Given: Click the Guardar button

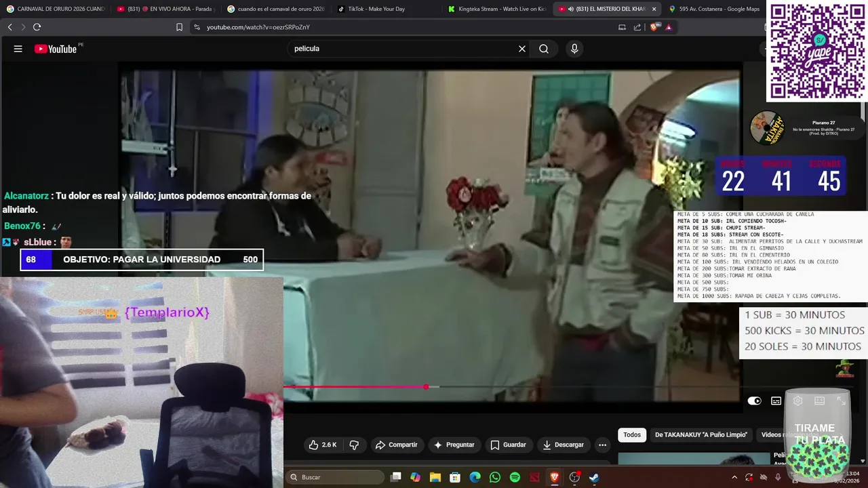Looking at the screenshot, I should (x=509, y=445).
